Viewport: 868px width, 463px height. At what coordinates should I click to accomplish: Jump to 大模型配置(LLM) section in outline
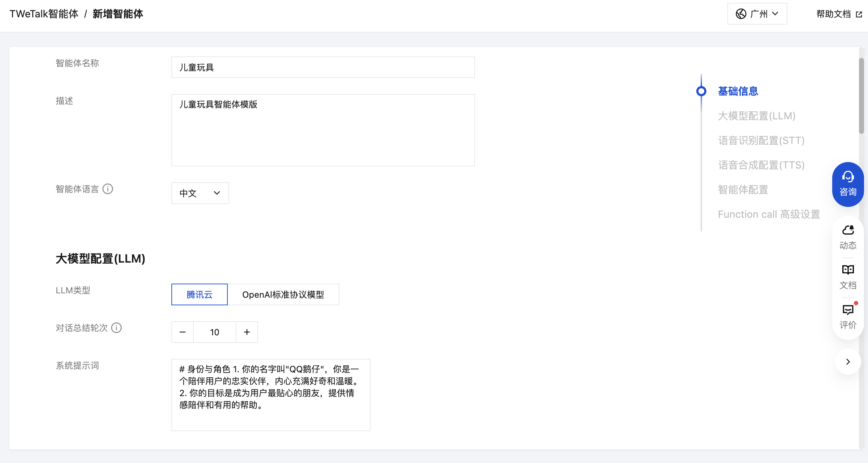[x=756, y=116]
